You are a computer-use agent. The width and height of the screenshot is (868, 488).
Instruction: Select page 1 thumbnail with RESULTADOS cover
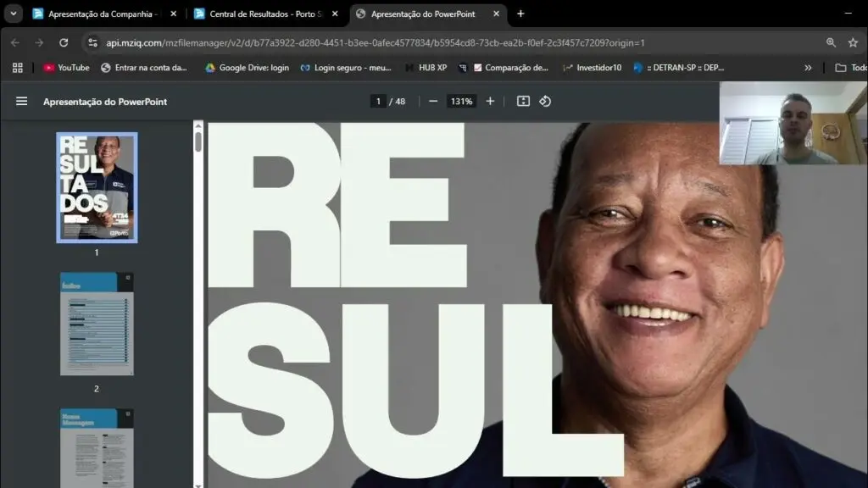pyautogui.click(x=97, y=187)
